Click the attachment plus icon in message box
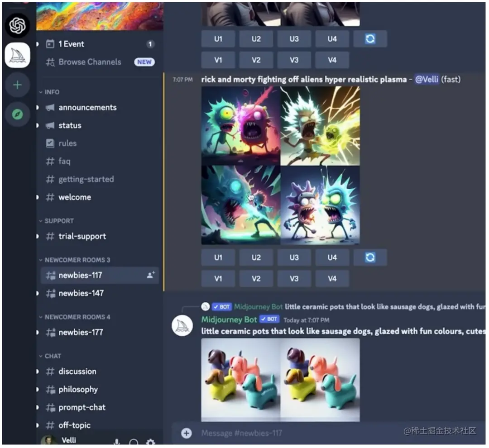Screen dimensions: 489x448 click(187, 433)
